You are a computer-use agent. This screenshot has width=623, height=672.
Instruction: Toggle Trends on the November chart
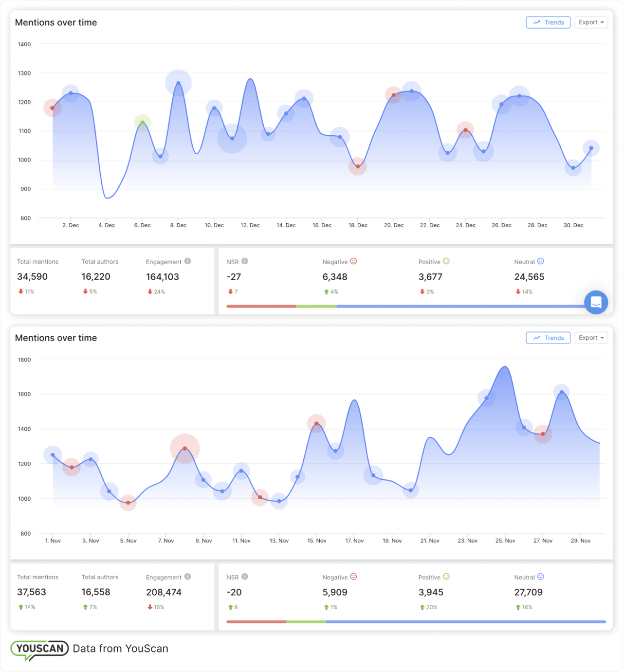[x=548, y=338]
